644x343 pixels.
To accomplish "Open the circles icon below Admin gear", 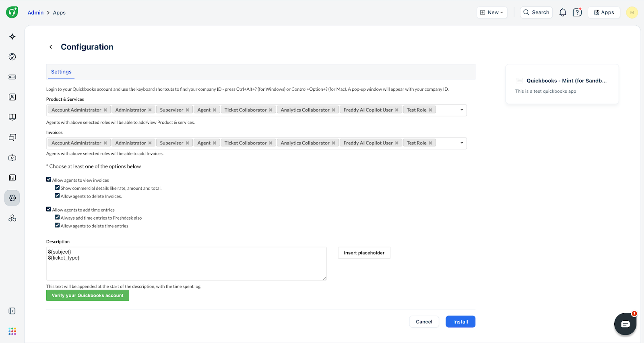I will 12,218.
